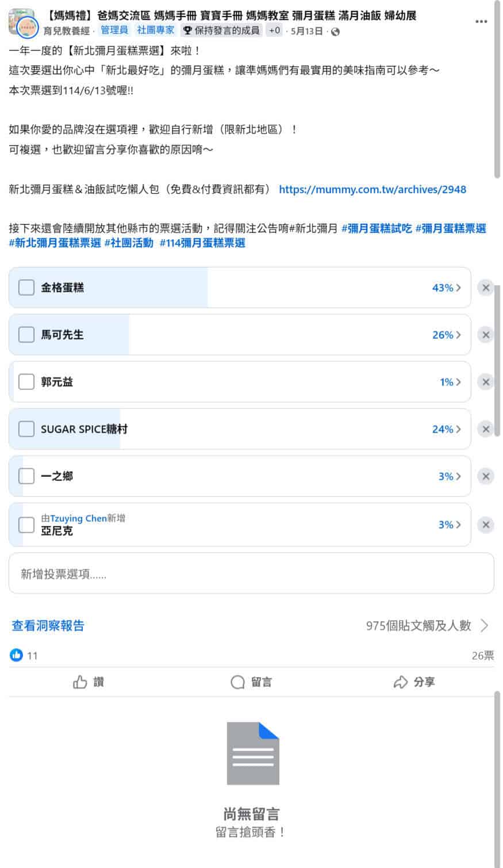Click the group profile avatar thumbnail
Viewport: 503px width, 868px height.
tap(22, 22)
